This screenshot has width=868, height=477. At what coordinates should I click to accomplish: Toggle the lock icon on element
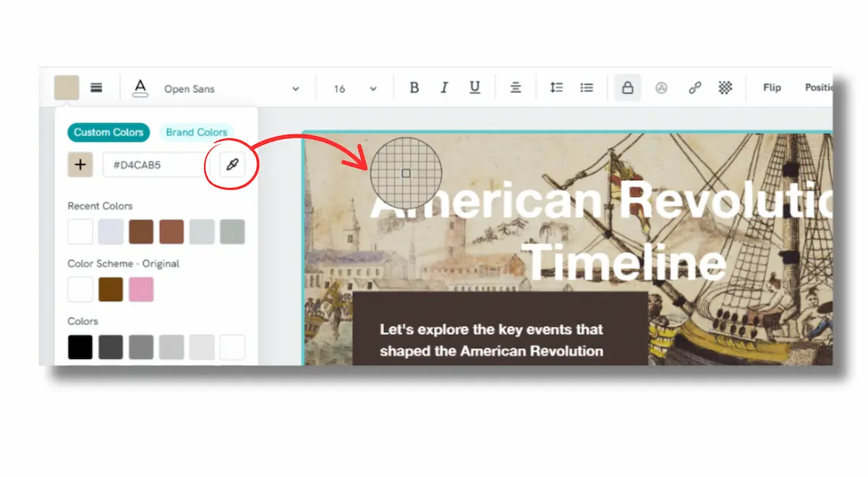[627, 88]
